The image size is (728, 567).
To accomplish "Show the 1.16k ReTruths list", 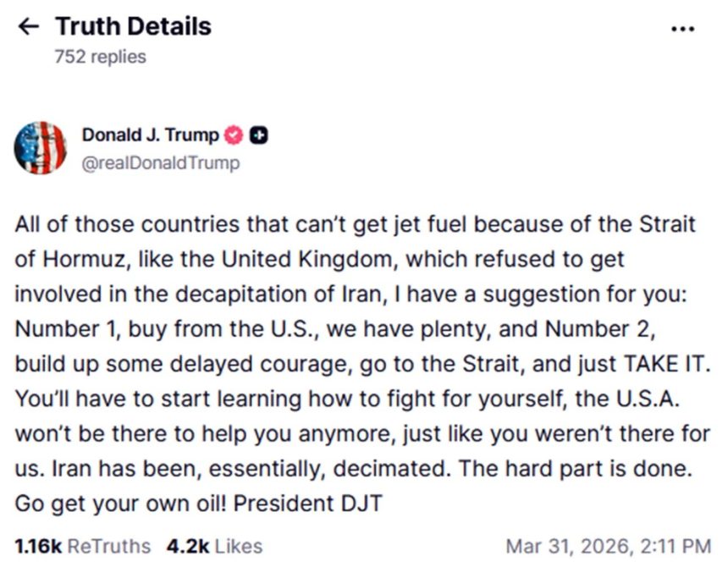I will tap(82, 546).
